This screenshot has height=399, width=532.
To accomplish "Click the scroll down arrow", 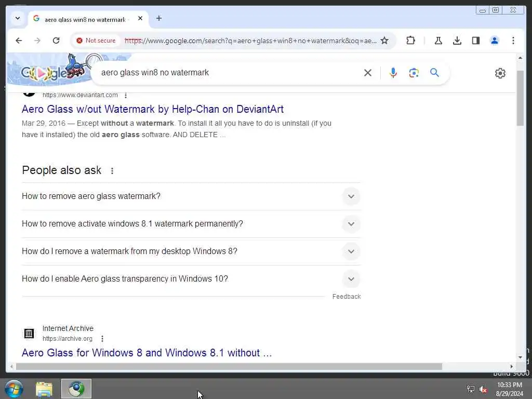I will pos(520,357).
